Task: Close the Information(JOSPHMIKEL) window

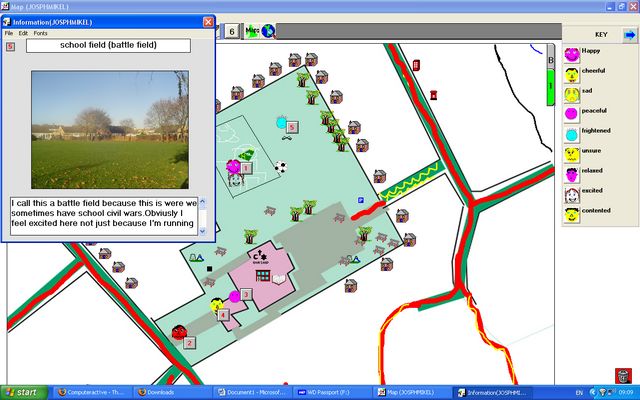Action: [x=208, y=22]
